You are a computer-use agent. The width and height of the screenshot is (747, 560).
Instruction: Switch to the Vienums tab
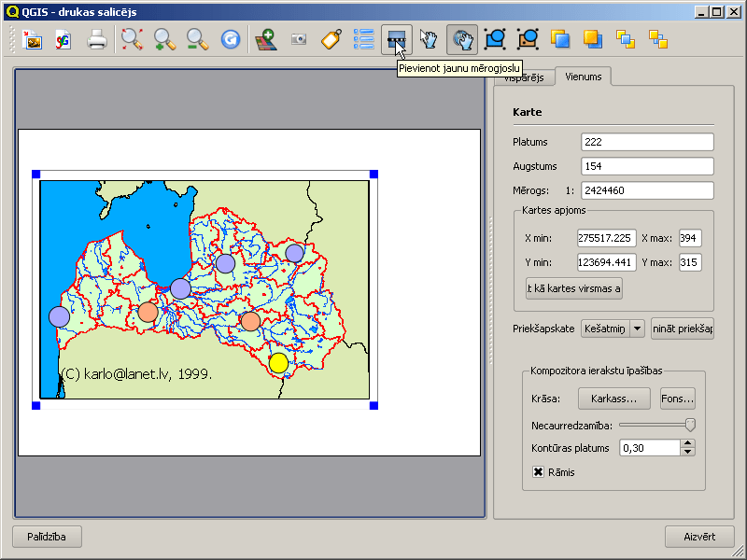(583, 77)
